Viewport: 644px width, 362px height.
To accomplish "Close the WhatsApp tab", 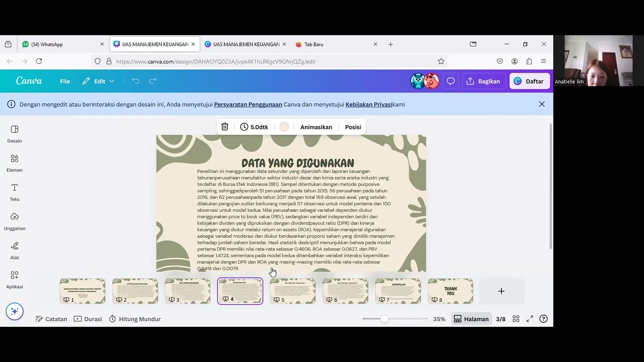I will [102, 44].
